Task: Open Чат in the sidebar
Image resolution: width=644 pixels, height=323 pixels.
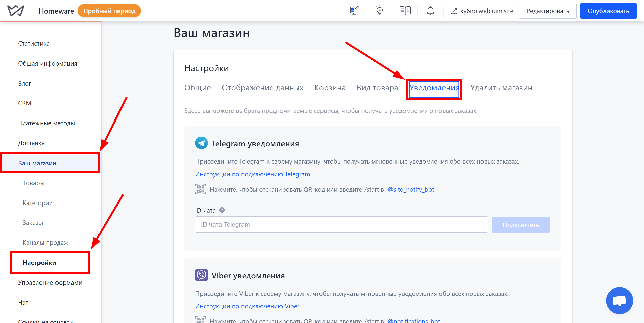Action: click(x=23, y=302)
